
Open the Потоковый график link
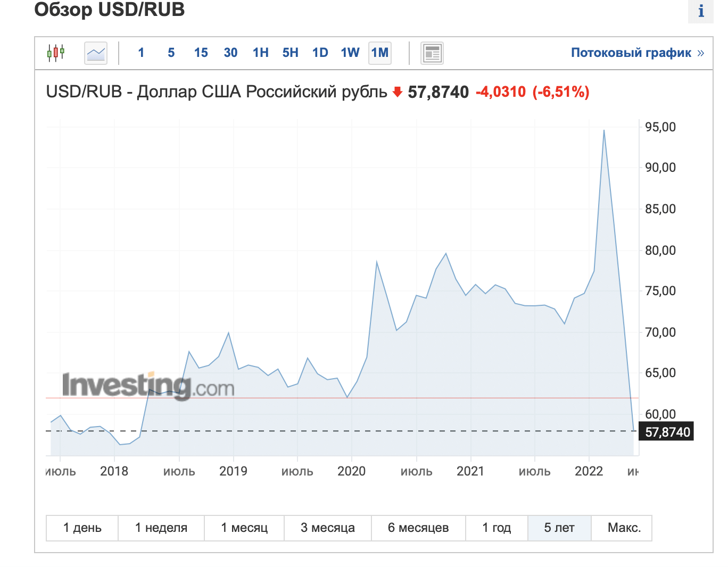(x=638, y=53)
